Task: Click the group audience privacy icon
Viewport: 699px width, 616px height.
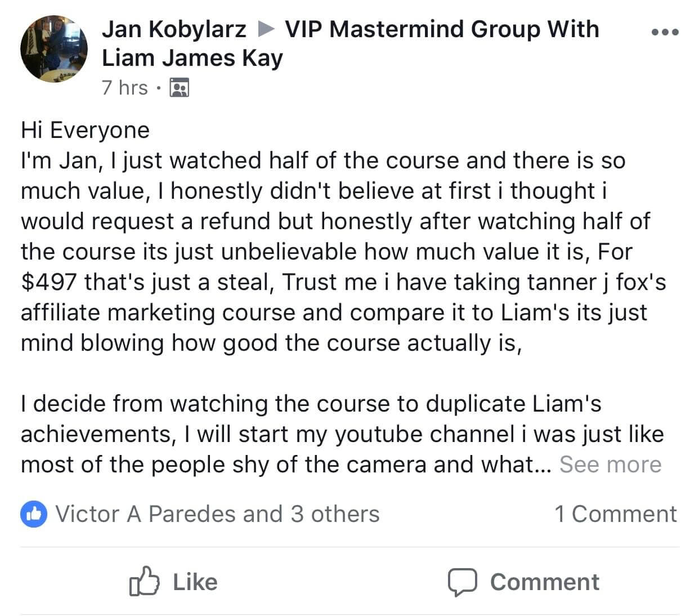Action: click(x=180, y=88)
